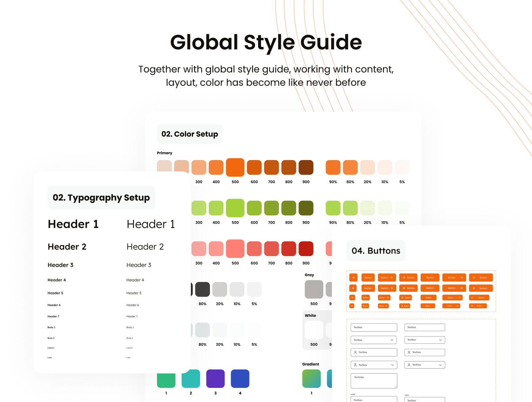Click inside the Textarea field
The width and height of the screenshot is (532, 402).
pos(373,382)
